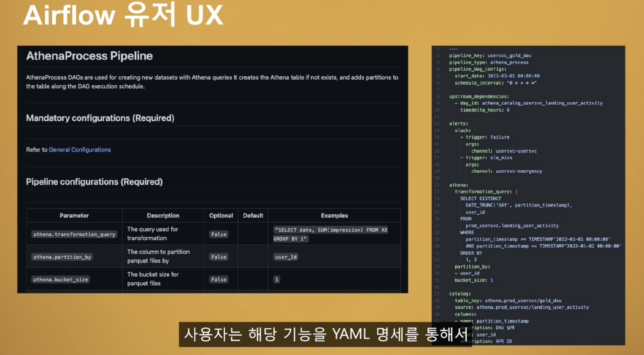This screenshot has height=355, width=644.
Task: Click the catalog key in the YAML editor
Action: [460, 294]
